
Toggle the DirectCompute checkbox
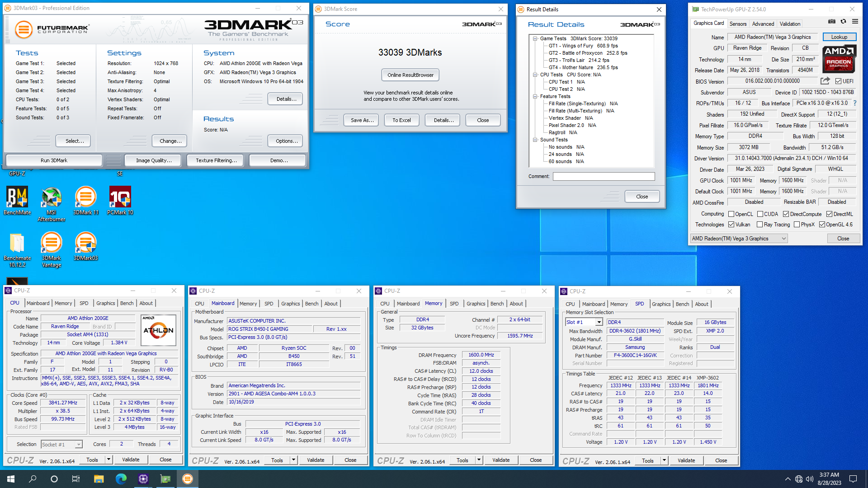[x=786, y=214]
